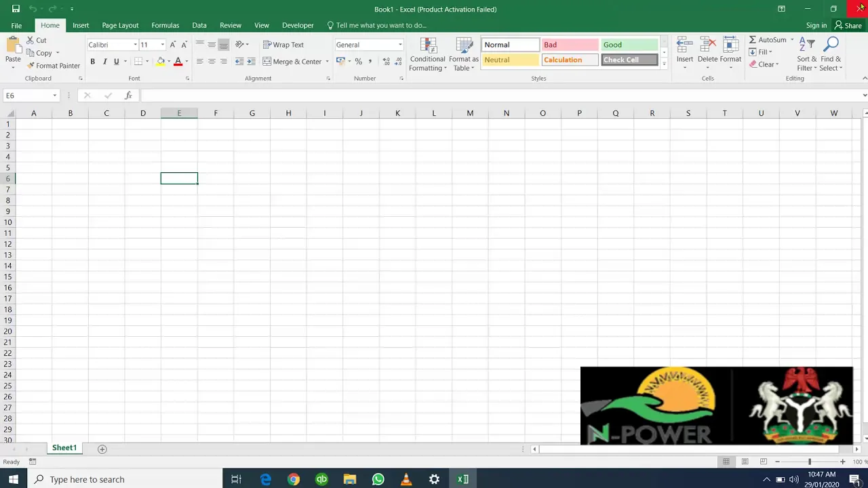Apply Comma Style format
Viewport: 868px width, 488px height.
(x=370, y=62)
